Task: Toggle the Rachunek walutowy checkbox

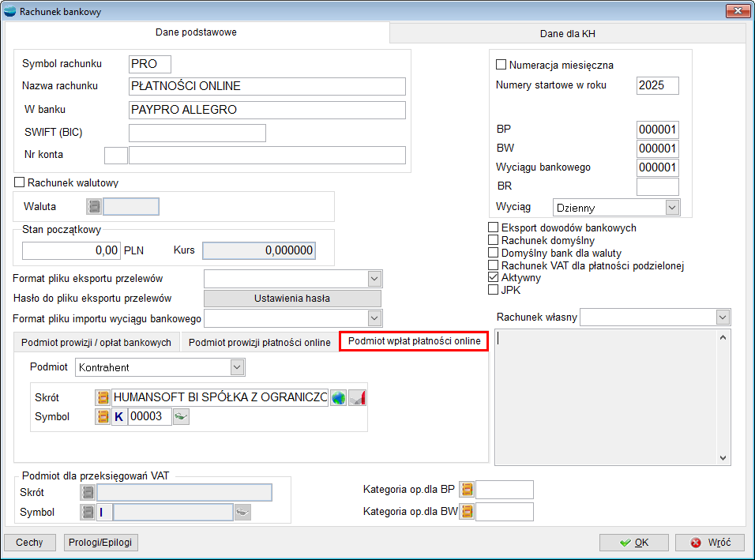Action: coord(20,182)
